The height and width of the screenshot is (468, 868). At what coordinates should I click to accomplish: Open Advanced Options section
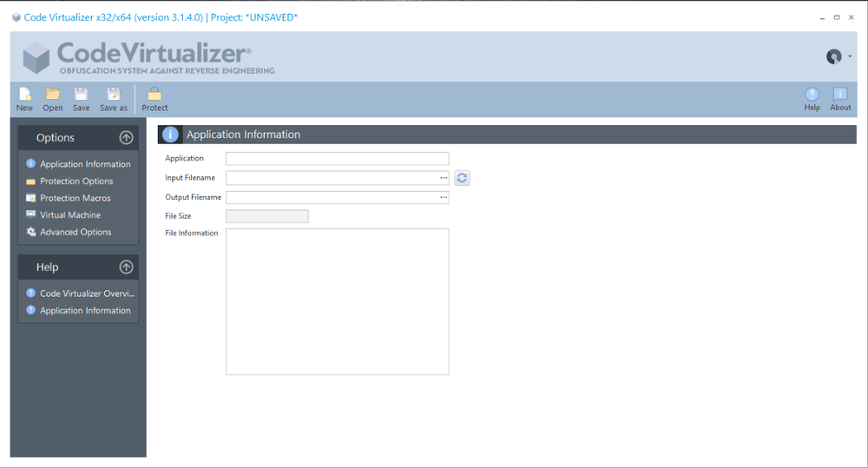75,232
